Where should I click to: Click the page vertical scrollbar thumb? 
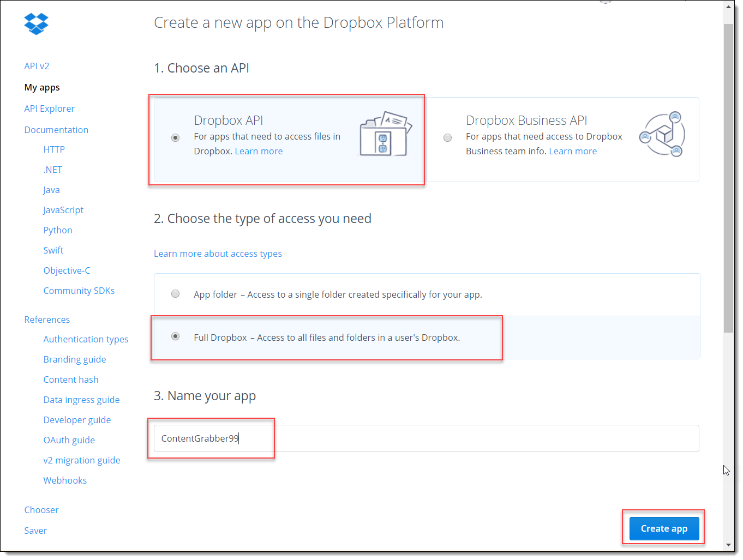(728, 178)
